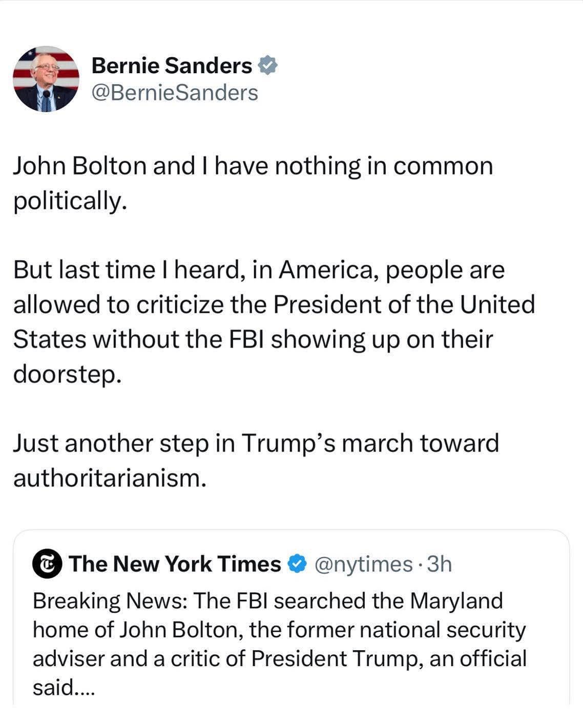Open the quoted Breaking News post text

pos(279,644)
